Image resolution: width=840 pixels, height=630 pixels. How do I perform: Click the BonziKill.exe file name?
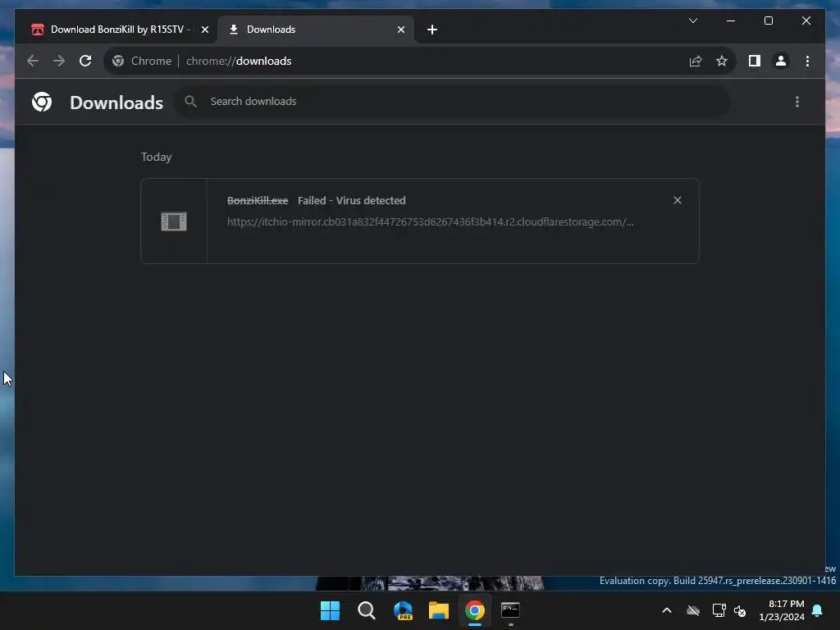pyautogui.click(x=257, y=200)
